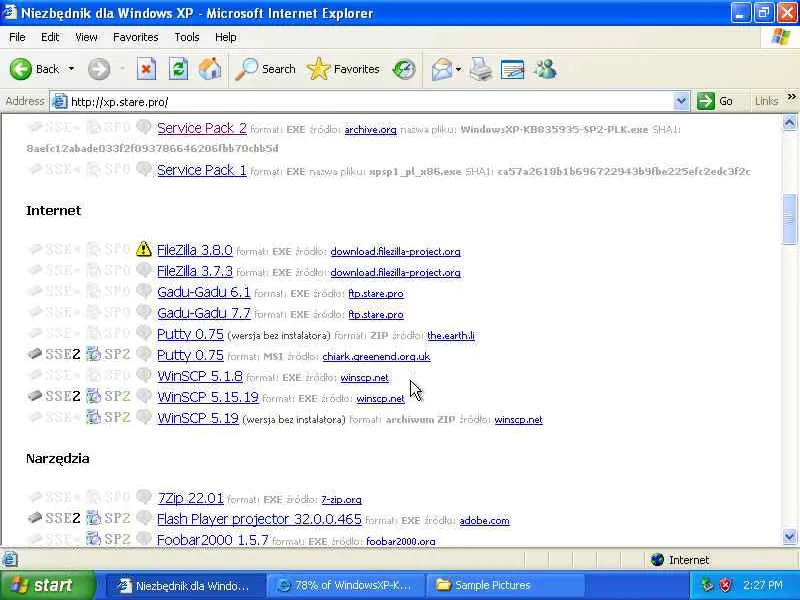Open the Service Pack 1 link
This screenshot has width=800, height=600.
202,170
